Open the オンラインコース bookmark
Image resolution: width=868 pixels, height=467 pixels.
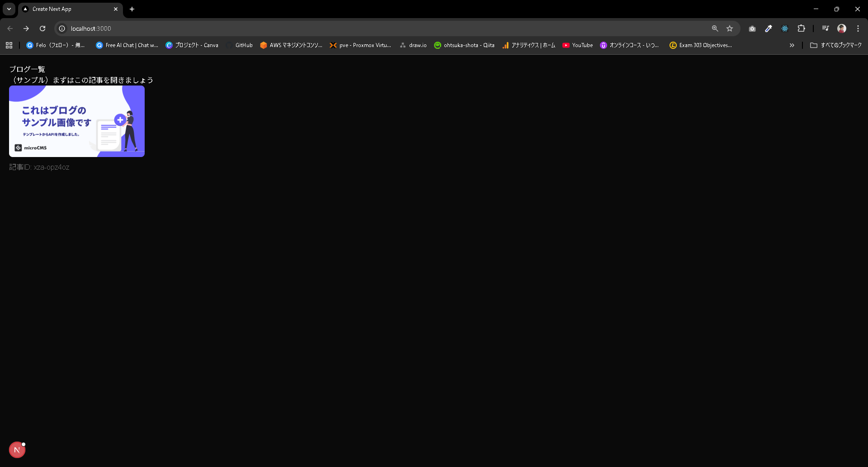pos(629,45)
